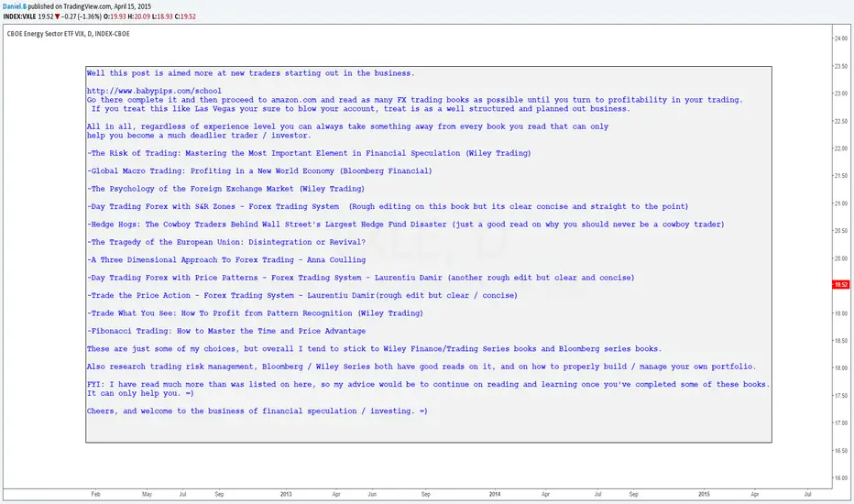Click the 17.00 price axis label
Screen dimensions: 854x504
tap(841, 422)
